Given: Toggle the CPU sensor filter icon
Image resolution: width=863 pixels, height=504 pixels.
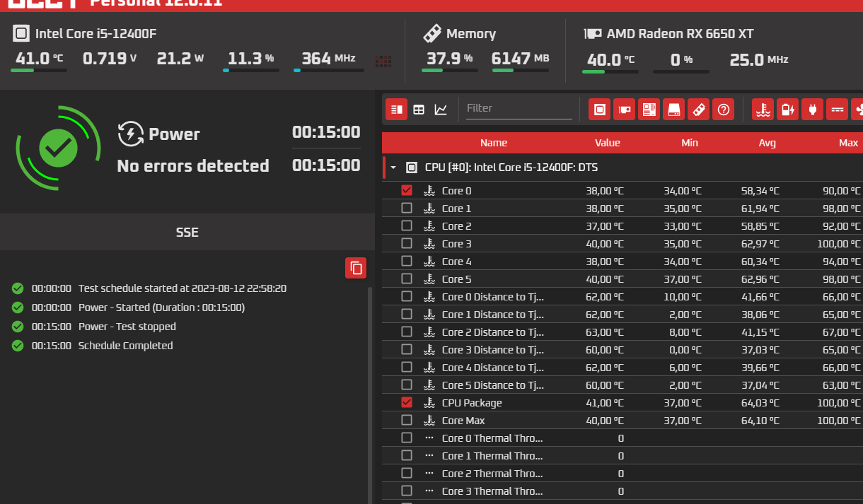Looking at the screenshot, I should tap(599, 110).
